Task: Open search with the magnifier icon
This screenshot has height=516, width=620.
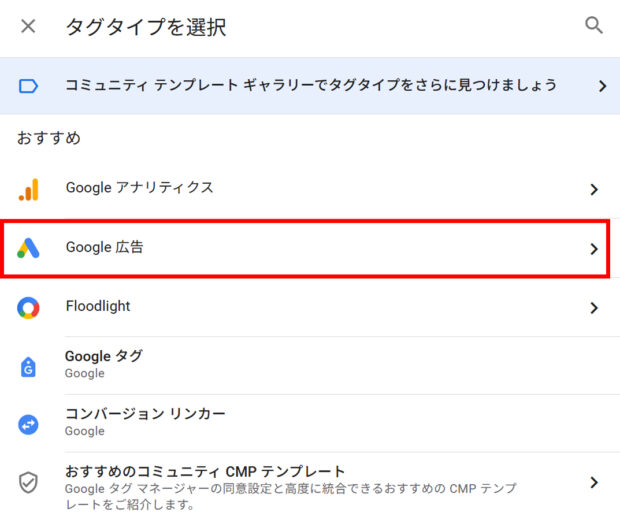Action: point(594,26)
